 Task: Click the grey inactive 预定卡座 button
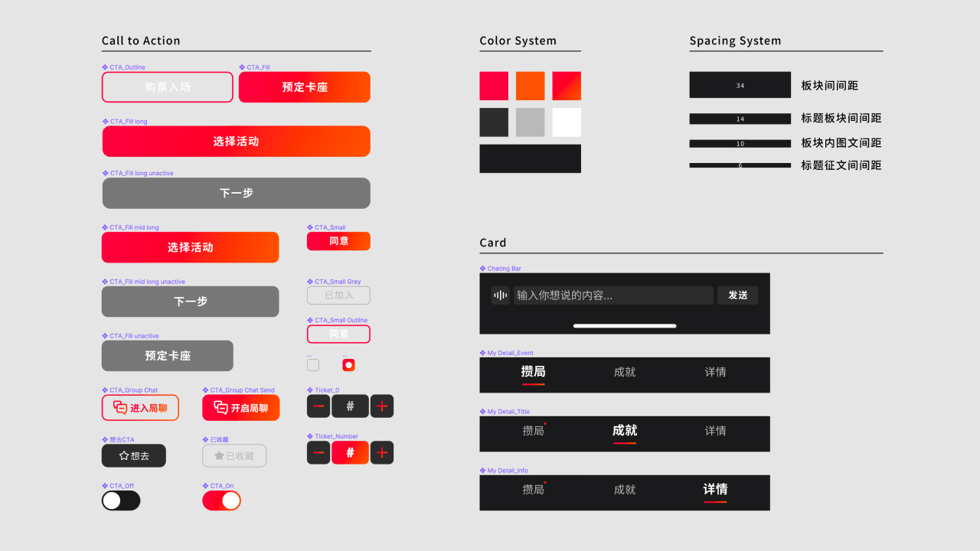coord(168,356)
